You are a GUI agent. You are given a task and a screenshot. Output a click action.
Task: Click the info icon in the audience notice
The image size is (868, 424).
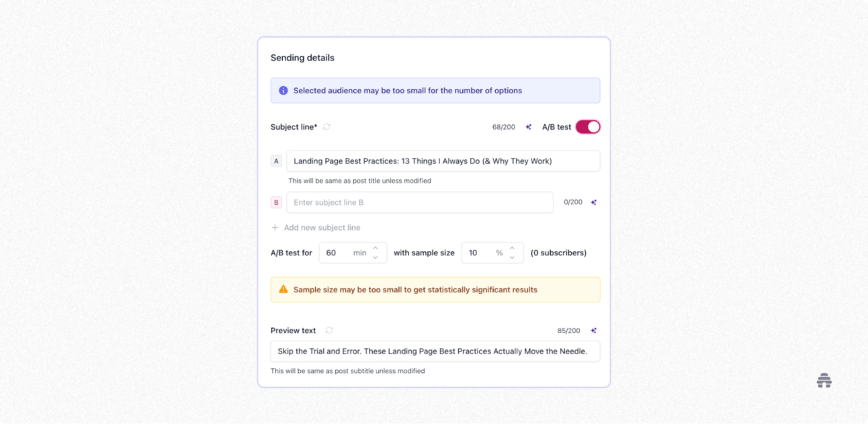pos(284,91)
